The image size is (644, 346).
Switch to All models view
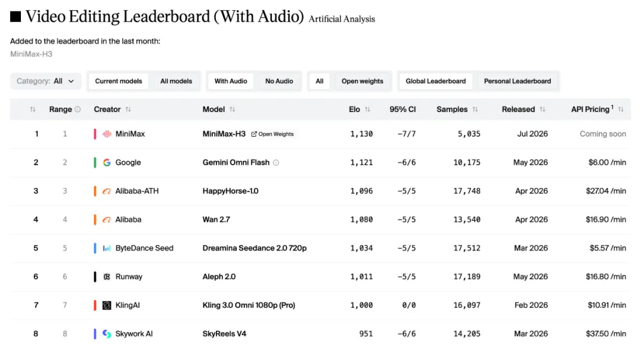tap(176, 81)
